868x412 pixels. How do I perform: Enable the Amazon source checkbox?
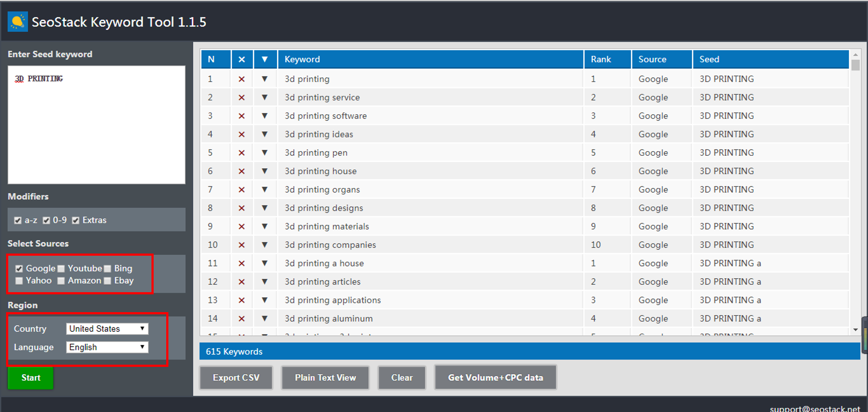61,281
